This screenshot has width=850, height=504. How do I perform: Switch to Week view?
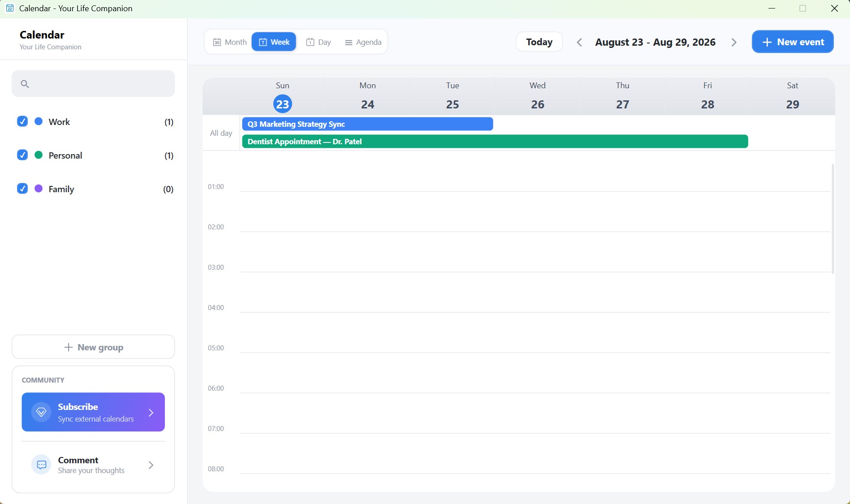tap(274, 42)
